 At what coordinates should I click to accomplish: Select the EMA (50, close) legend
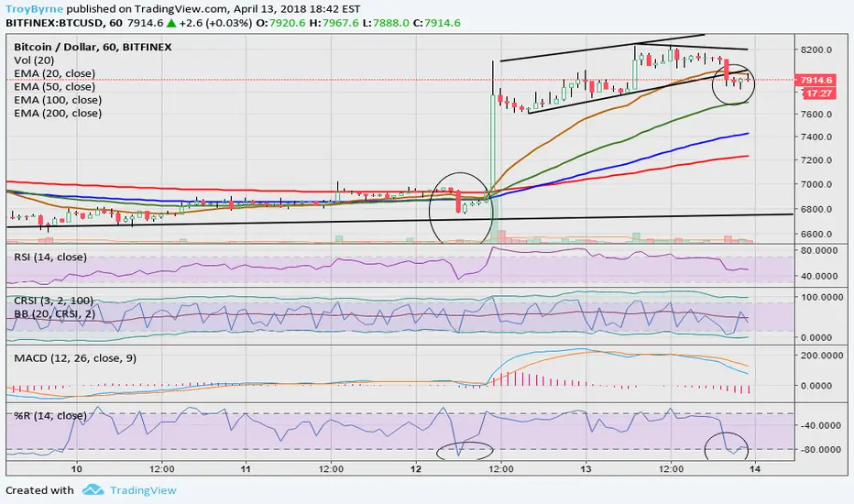(54, 87)
